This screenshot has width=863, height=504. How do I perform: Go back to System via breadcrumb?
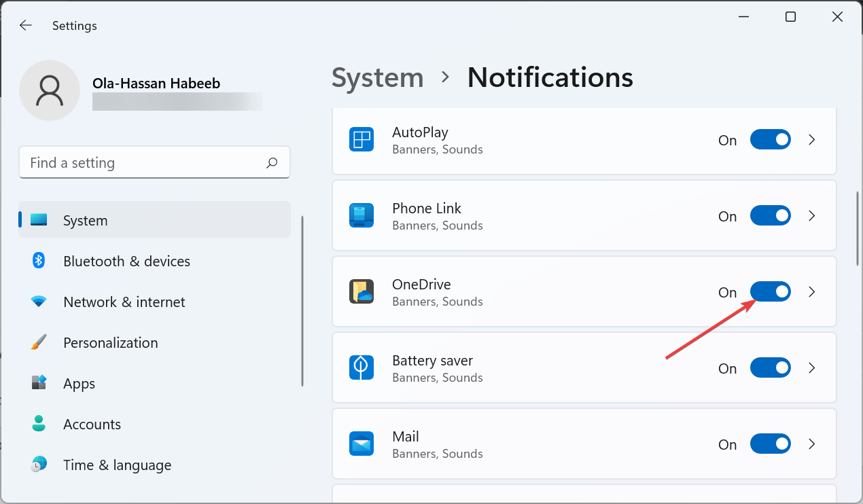378,77
